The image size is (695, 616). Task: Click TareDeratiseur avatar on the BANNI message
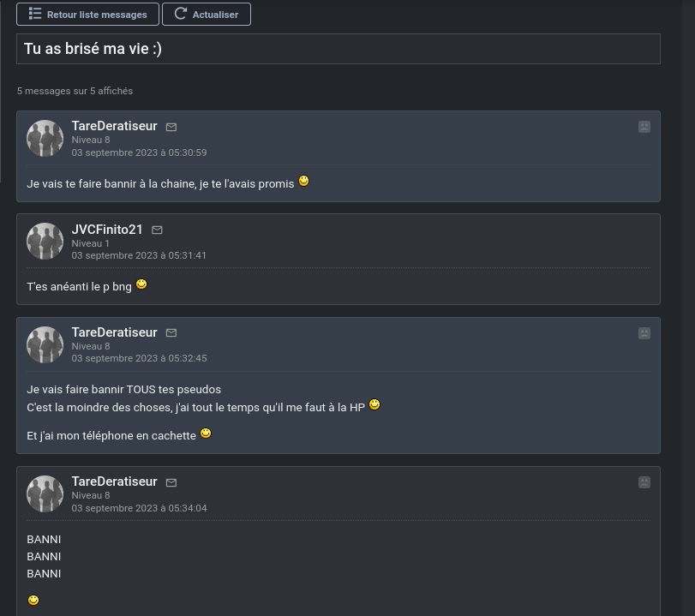click(45, 493)
